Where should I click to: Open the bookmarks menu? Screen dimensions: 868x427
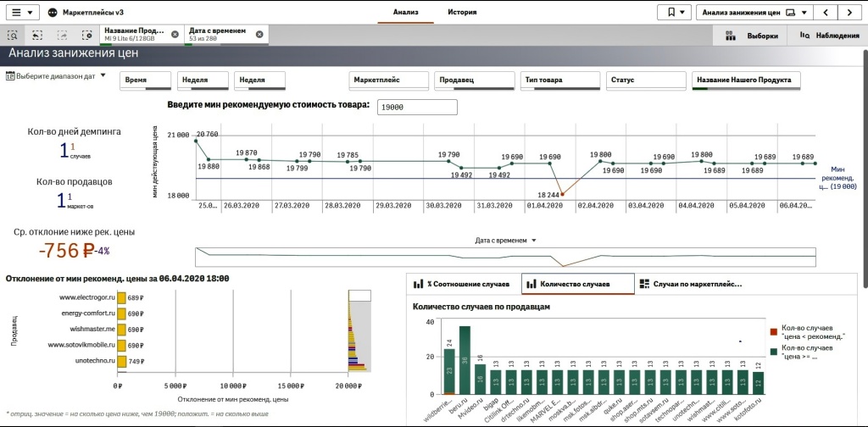pos(674,12)
